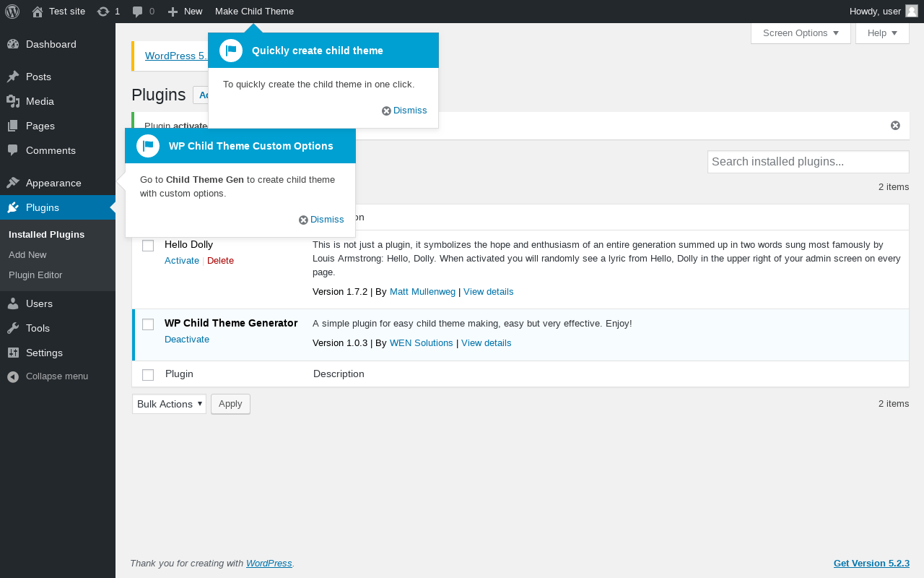Viewport: 924px width, 578px height.
Task: Click the Collapse menu label
Action: coord(57,376)
